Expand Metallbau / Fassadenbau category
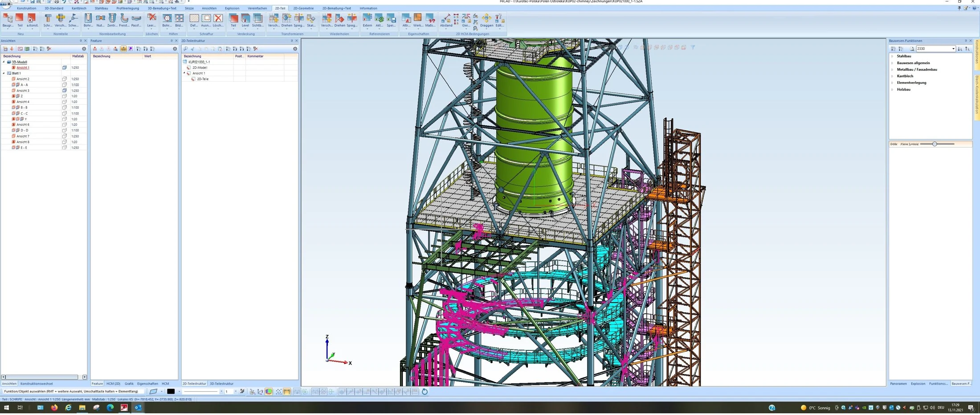980x415 pixels. pyautogui.click(x=892, y=70)
